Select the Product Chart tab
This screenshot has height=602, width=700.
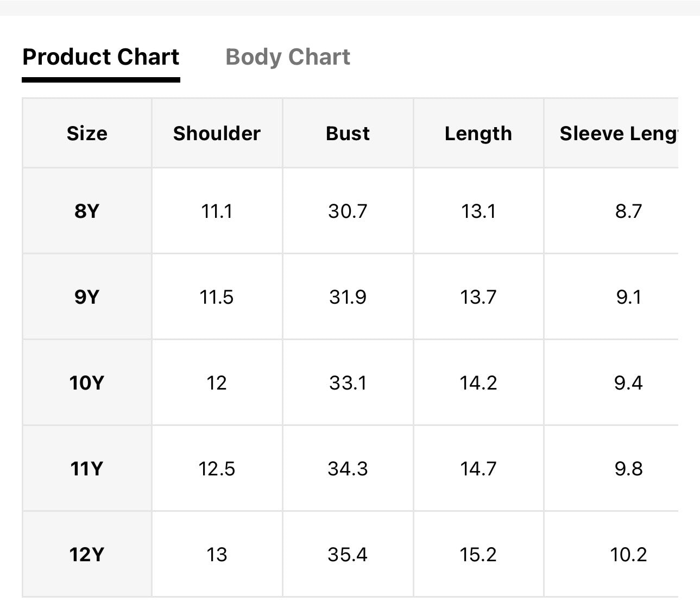click(101, 57)
